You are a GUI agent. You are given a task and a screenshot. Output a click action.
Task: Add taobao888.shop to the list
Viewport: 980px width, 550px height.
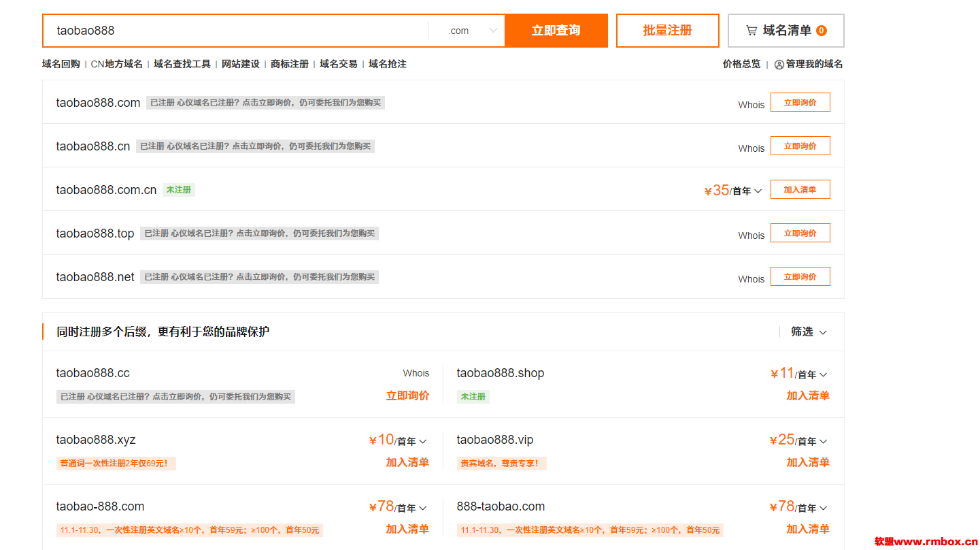point(808,395)
